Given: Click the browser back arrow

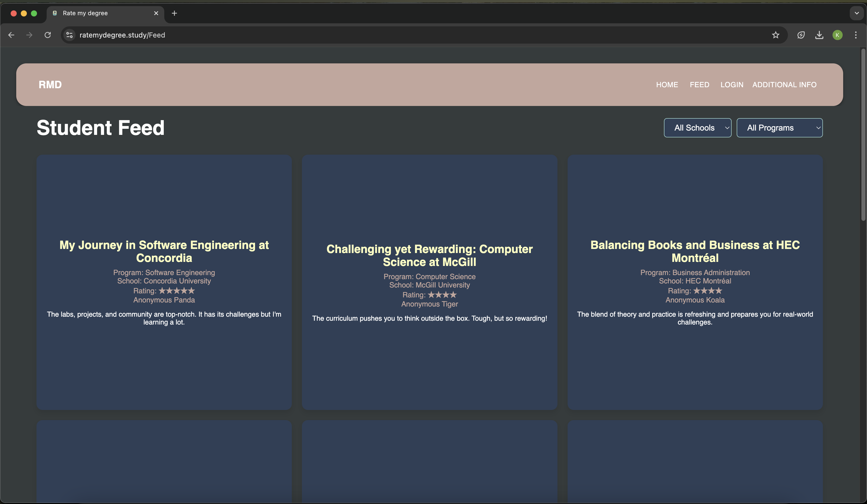Looking at the screenshot, I should (x=11, y=35).
